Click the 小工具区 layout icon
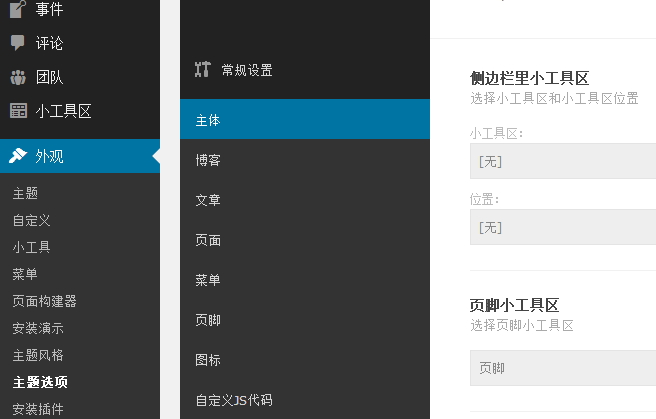Image resolution: width=656 pixels, height=419 pixels. (18, 111)
